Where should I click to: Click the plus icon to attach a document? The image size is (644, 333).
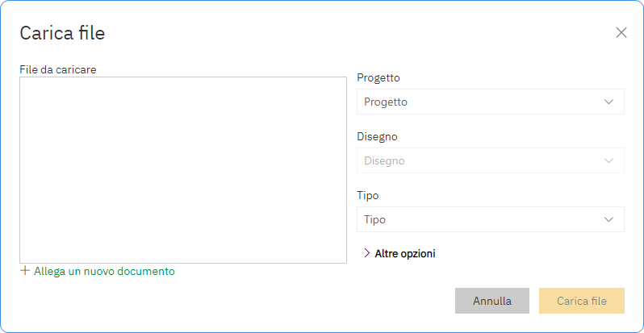(x=25, y=271)
